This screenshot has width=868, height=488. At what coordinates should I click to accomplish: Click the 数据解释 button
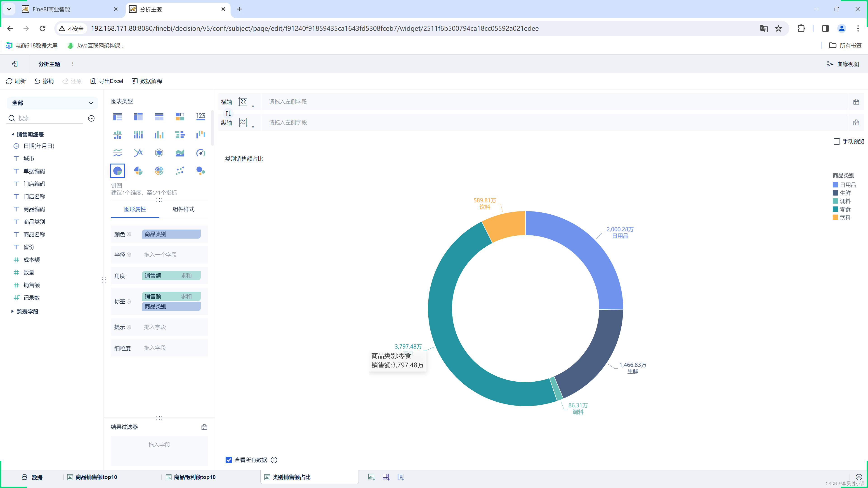pos(147,81)
